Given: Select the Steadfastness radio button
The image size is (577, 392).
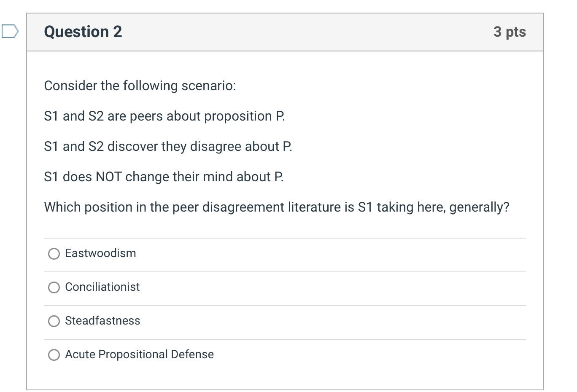Looking at the screenshot, I should pos(54,321).
